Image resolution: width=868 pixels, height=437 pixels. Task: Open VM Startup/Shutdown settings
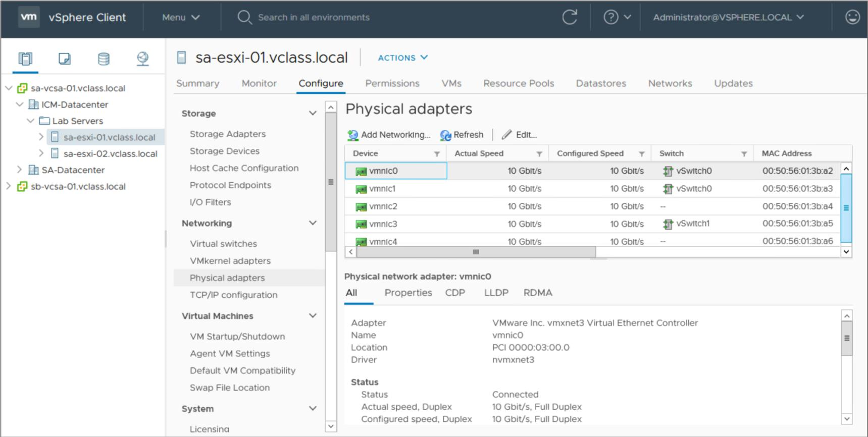tap(237, 337)
